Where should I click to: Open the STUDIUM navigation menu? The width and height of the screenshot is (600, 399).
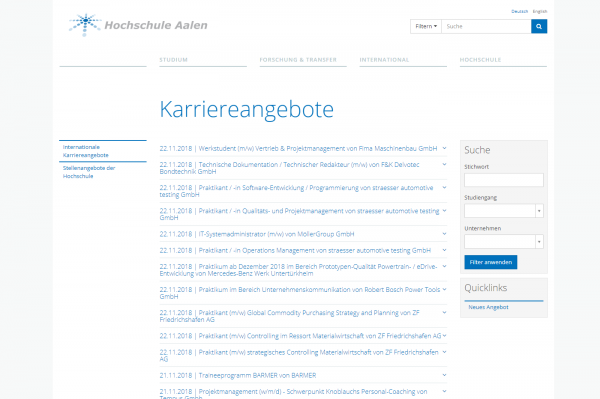[x=173, y=60]
